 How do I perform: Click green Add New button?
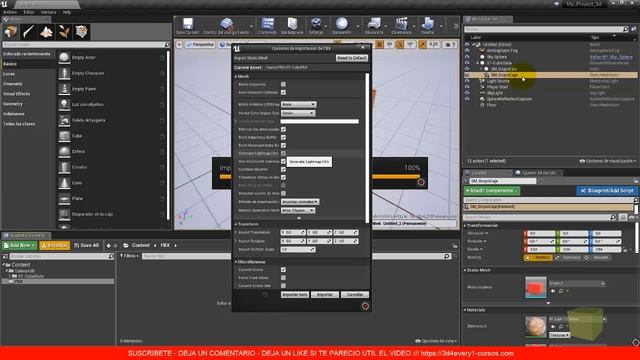coord(19,245)
